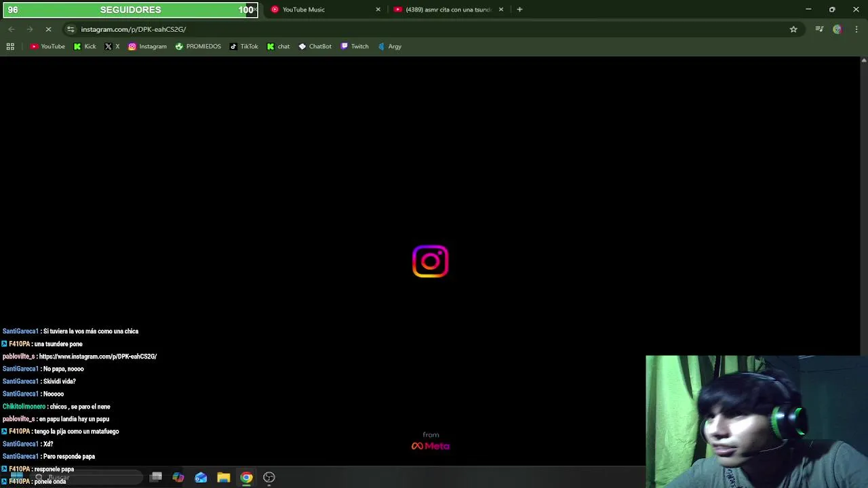Screen dimensions: 868x488
Task: Open a new browser tab
Action: click(x=519, y=9)
